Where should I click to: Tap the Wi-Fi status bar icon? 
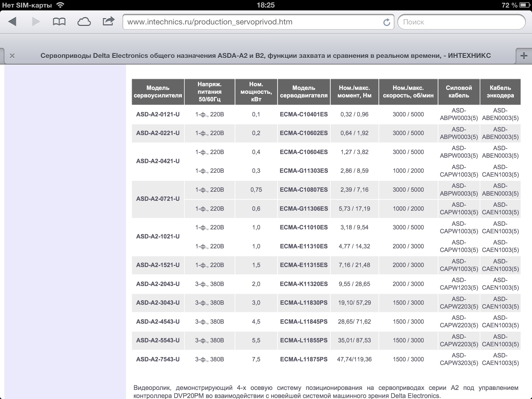tap(60, 5)
